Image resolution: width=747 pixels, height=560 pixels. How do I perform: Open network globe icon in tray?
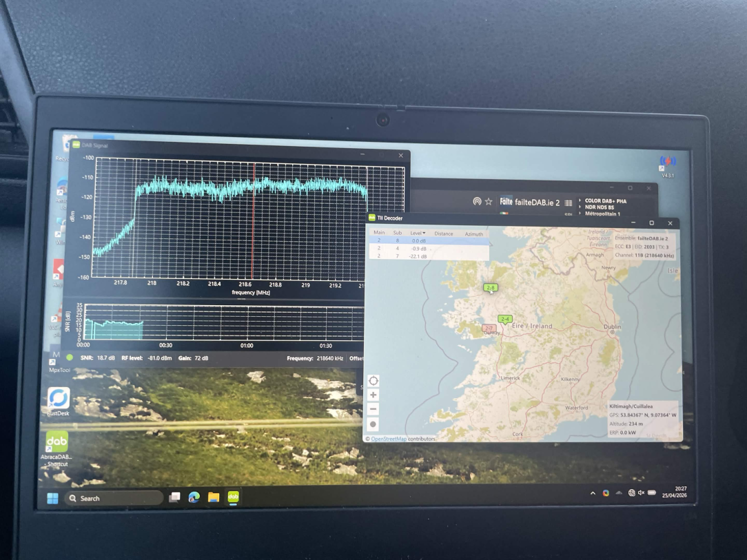631,493
